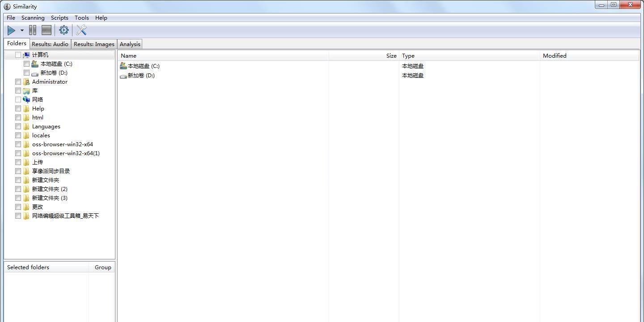
Task: Click the Similarity app icon in title bar
Action: click(x=7, y=7)
